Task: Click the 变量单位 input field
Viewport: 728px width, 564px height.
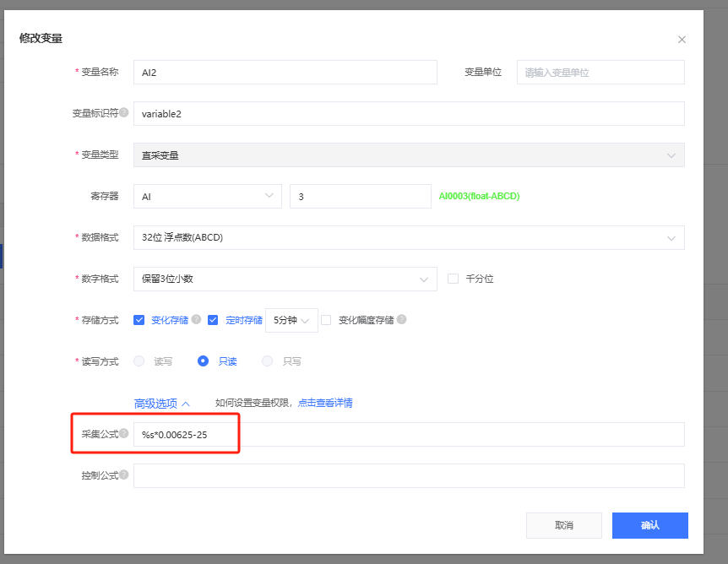Action: pyautogui.click(x=600, y=73)
